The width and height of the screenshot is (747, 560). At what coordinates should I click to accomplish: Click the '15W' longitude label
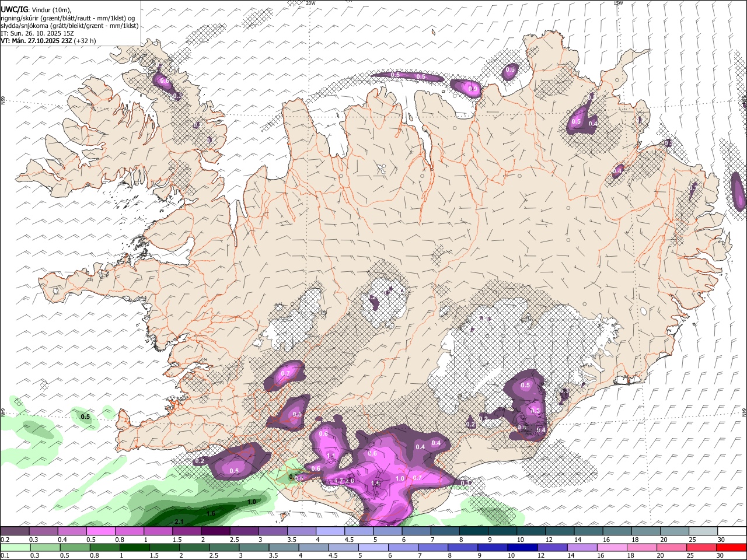pos(618,3)
